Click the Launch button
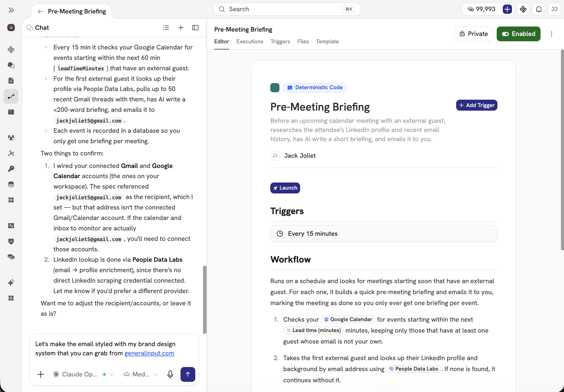Image resolution: width=564 pixels, height=392 pixels. [285, 188]
